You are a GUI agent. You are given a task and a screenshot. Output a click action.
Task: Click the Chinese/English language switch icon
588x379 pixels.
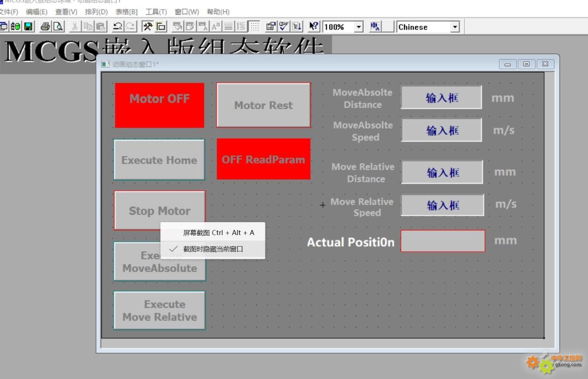pos(375,27)
